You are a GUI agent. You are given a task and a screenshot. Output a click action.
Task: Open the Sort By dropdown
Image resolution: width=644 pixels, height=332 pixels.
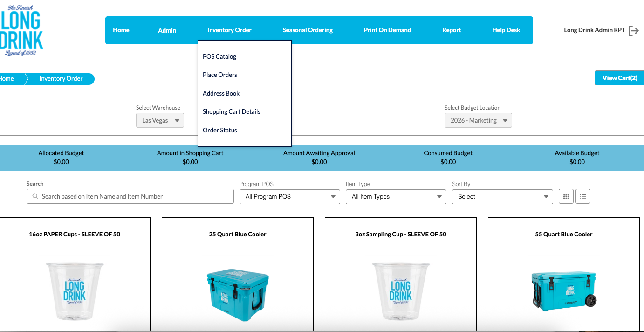(x=502, y=197)
